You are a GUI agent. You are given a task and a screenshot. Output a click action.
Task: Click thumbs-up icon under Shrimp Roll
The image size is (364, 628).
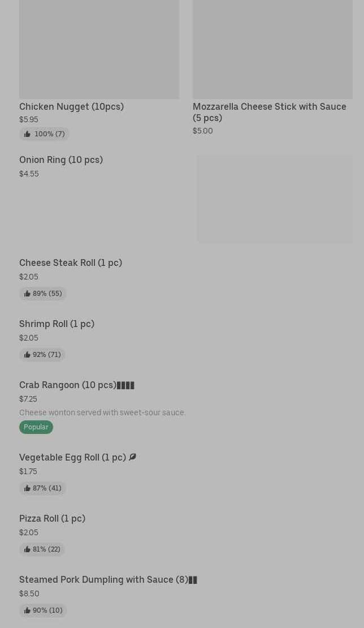point(27,354)
